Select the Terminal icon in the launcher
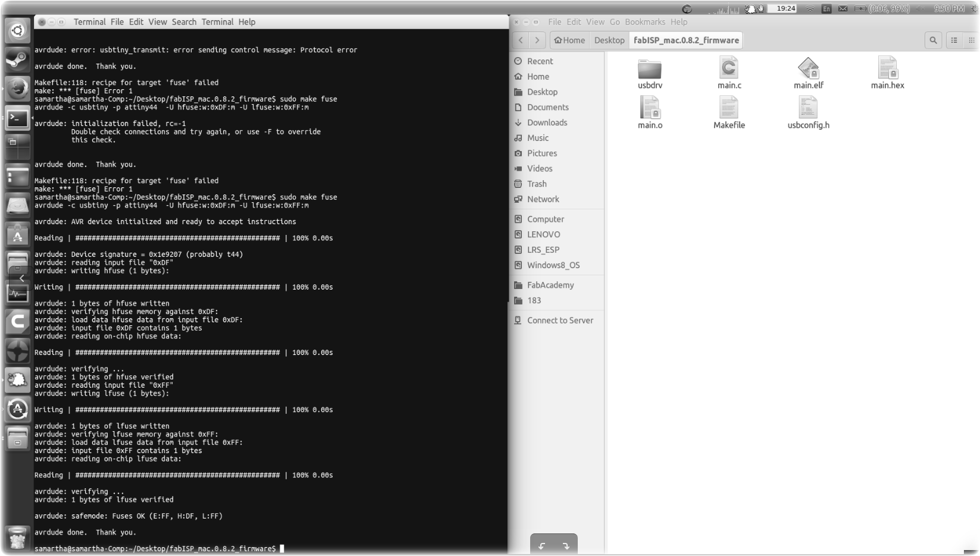This screenshot has height=556, width=980. [17, 118]
